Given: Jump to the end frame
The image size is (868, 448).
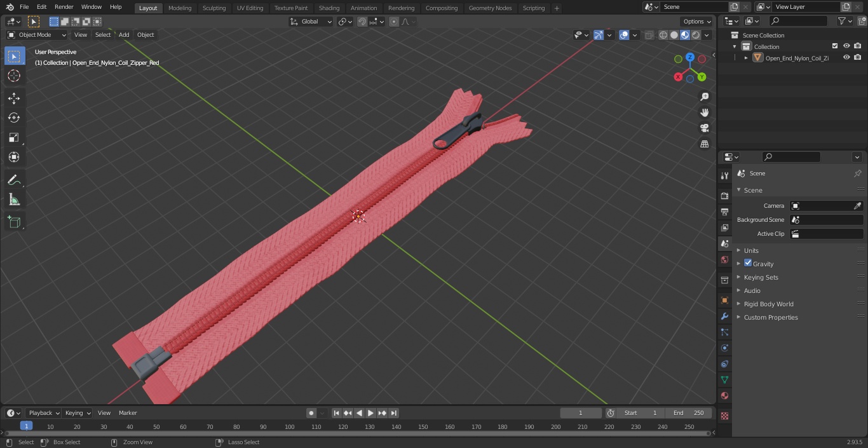Looking at the screenshot, I should [x=394, y=413].
